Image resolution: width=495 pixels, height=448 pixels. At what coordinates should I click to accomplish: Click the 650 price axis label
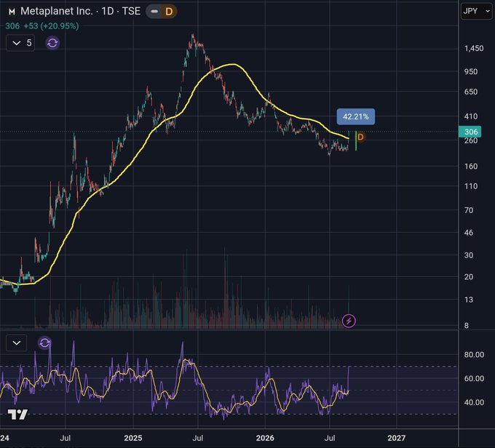click(471, 92)
